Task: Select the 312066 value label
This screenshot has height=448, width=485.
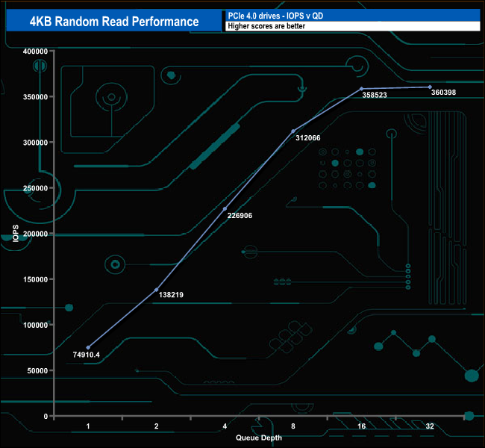Action: 311,138
